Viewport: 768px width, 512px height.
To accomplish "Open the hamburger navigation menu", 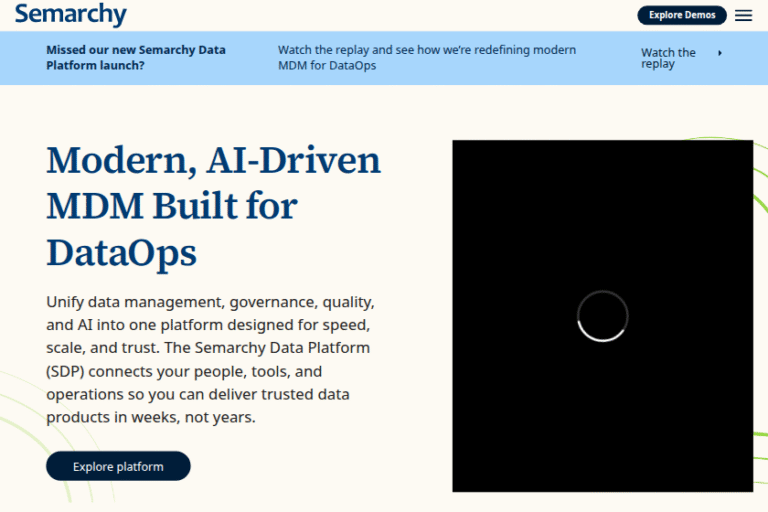I will (x=743, y=15).
